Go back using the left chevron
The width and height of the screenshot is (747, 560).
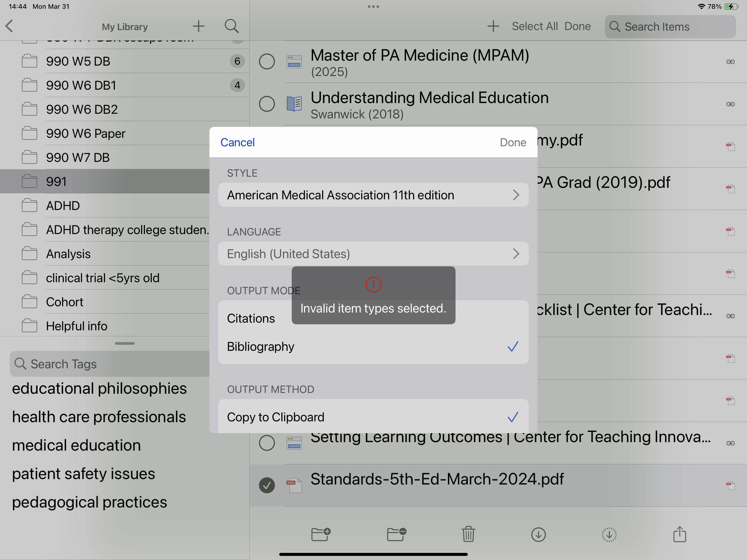(10, 26)
